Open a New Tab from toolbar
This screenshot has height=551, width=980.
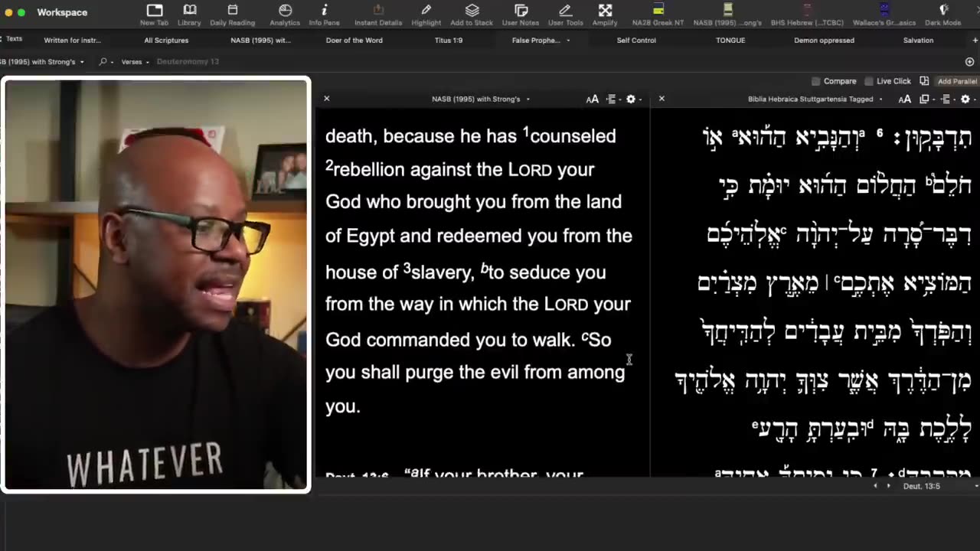pyautogui.click(x=155, y=14)
